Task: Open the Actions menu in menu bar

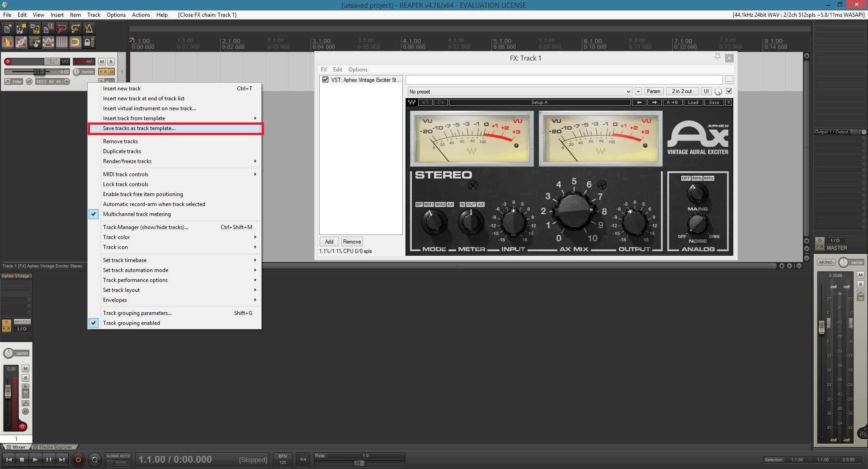Action: pyautogui.click(x=141, y=15)
